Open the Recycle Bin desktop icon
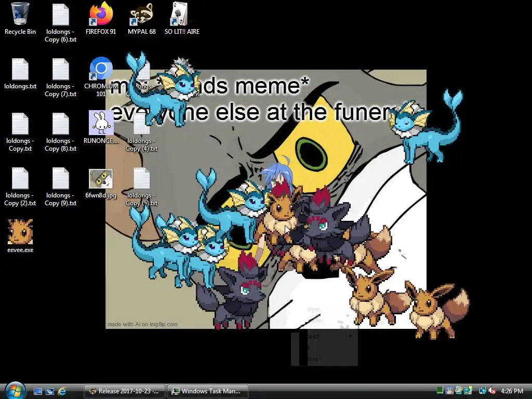 click(x=20, y=19)
